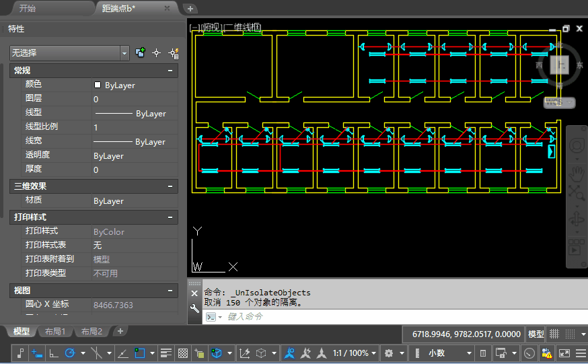Toggle ortho mode in status bar

click(x=54, y=353)
